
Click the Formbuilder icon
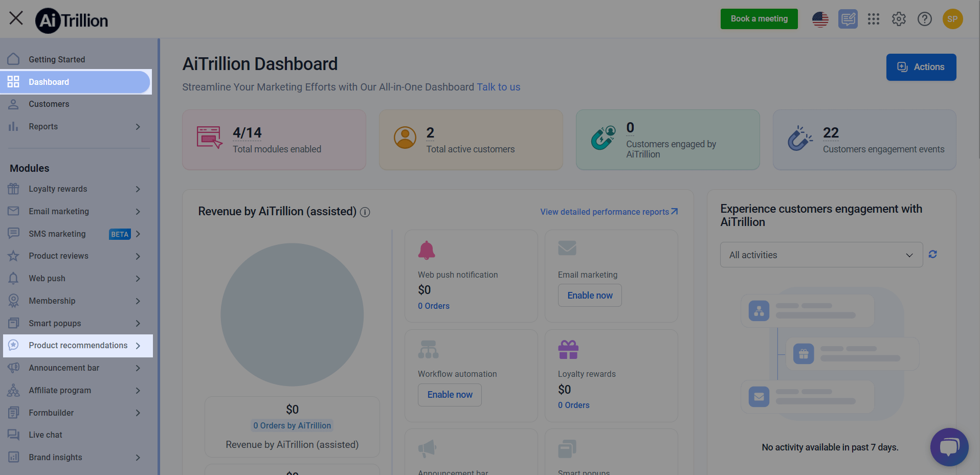click(14, 413)
